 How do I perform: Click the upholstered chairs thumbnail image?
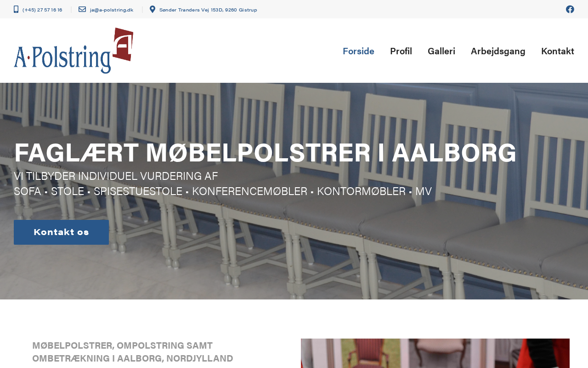tap(435, 353)
